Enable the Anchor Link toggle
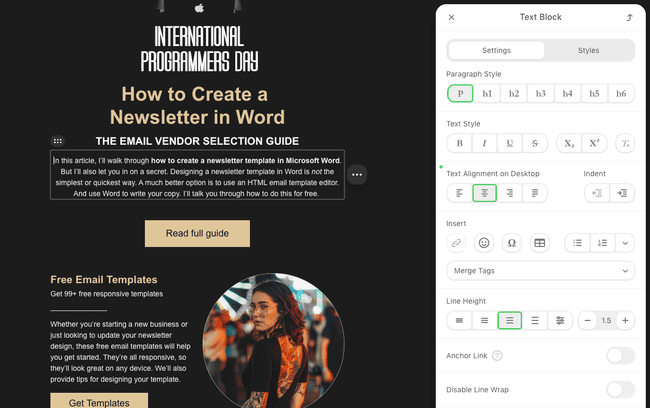Viewport: 650px width, 408px height. (x=619, y=355)
